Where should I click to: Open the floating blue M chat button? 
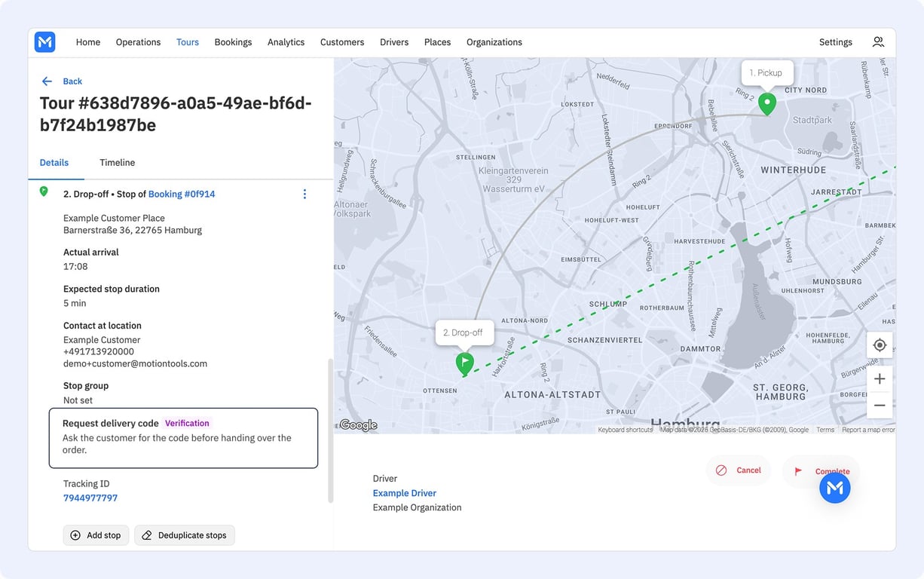(835, 488)
